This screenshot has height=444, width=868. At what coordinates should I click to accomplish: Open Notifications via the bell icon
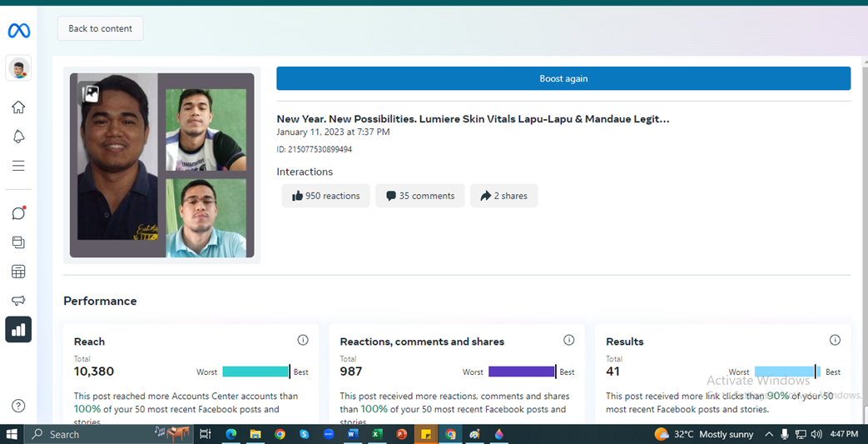[x=19, y=137]
